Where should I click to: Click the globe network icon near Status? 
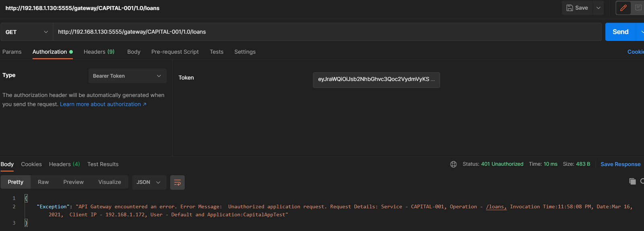pyautogui.click(x=453, y=164)
